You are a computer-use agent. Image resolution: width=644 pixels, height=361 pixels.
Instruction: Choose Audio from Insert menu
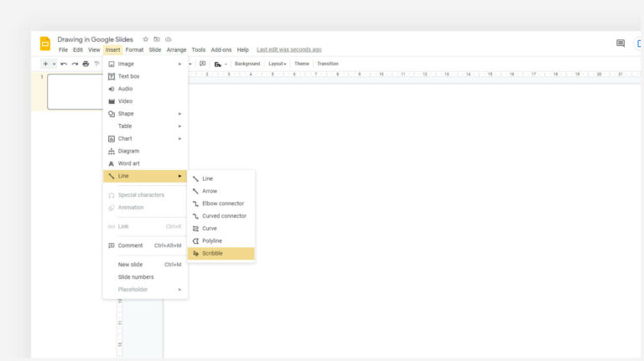(x=145, y=89)
